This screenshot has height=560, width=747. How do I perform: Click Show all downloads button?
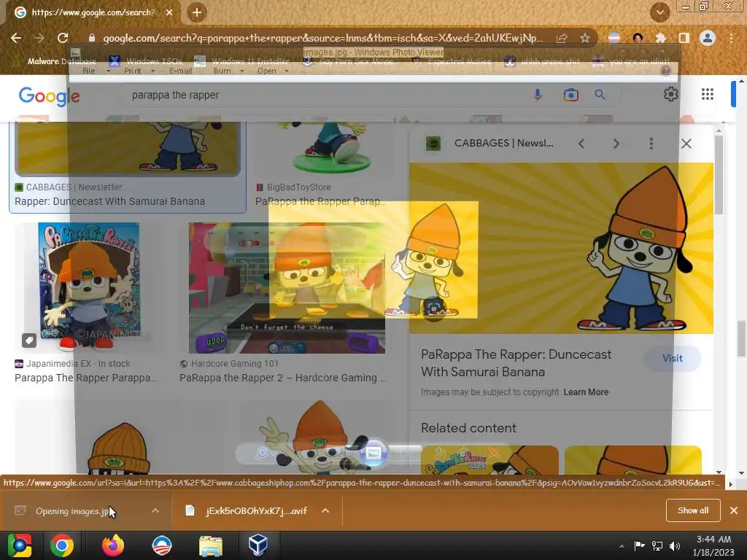point(693,510)
